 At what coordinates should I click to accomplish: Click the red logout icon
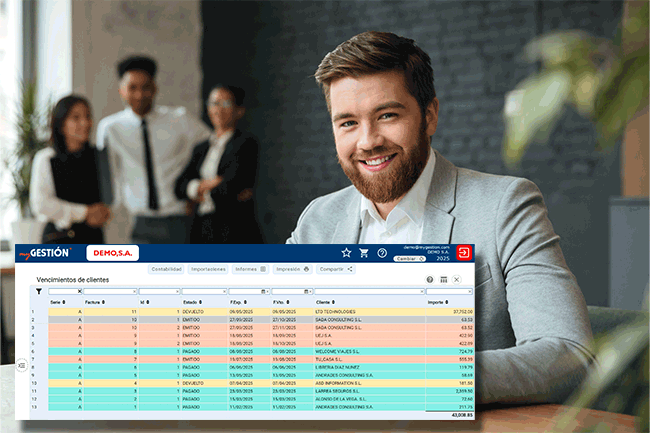(x=464, y=253)
